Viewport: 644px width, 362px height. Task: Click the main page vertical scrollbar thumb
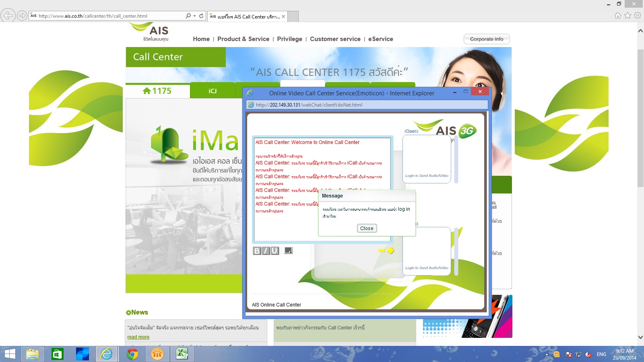click(x=640, y=118)
